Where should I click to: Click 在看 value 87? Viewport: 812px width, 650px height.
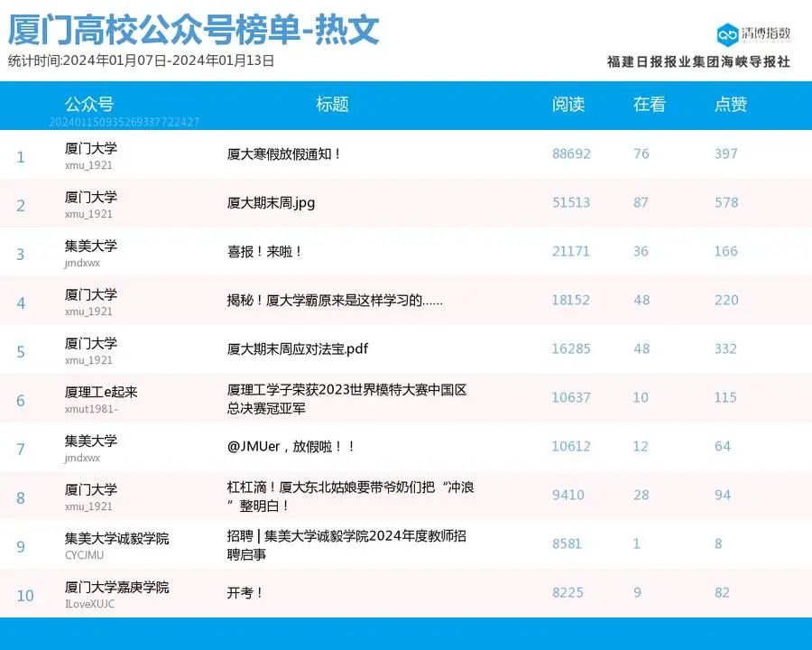click(641, 202)
